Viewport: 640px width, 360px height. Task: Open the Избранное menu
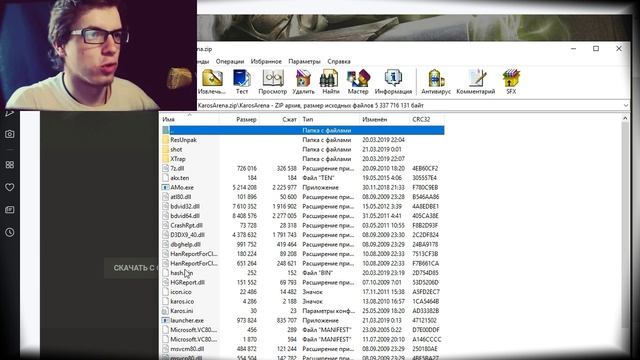(x=266, y=61)
